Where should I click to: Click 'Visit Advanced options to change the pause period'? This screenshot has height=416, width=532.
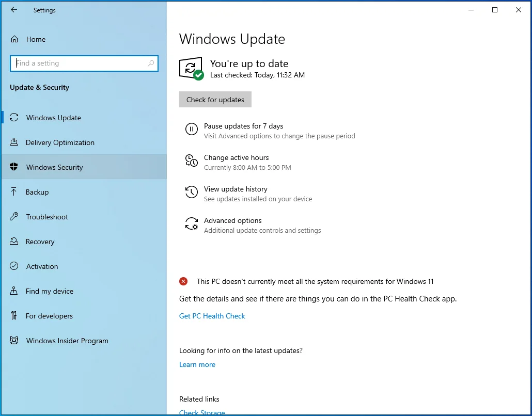point(279,136)
